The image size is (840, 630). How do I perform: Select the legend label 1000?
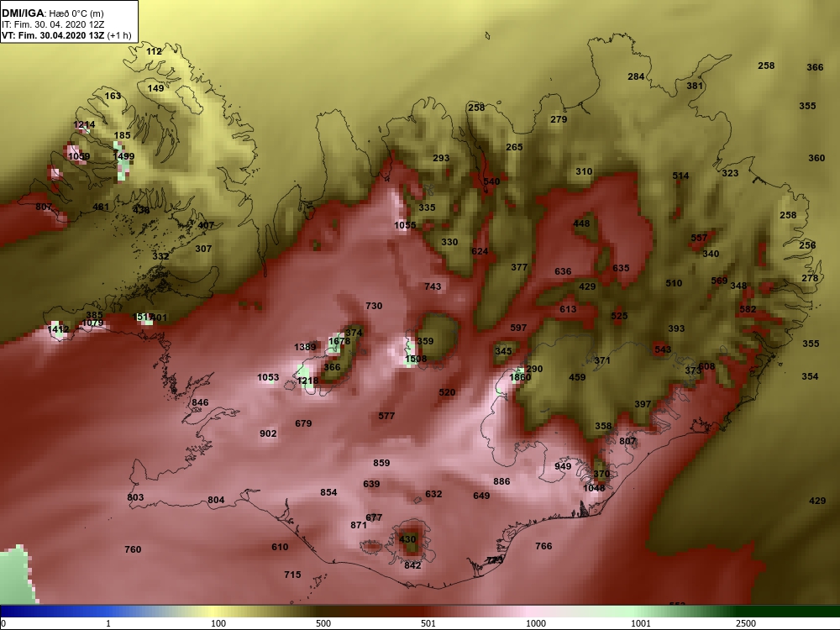tap(536, 623)
